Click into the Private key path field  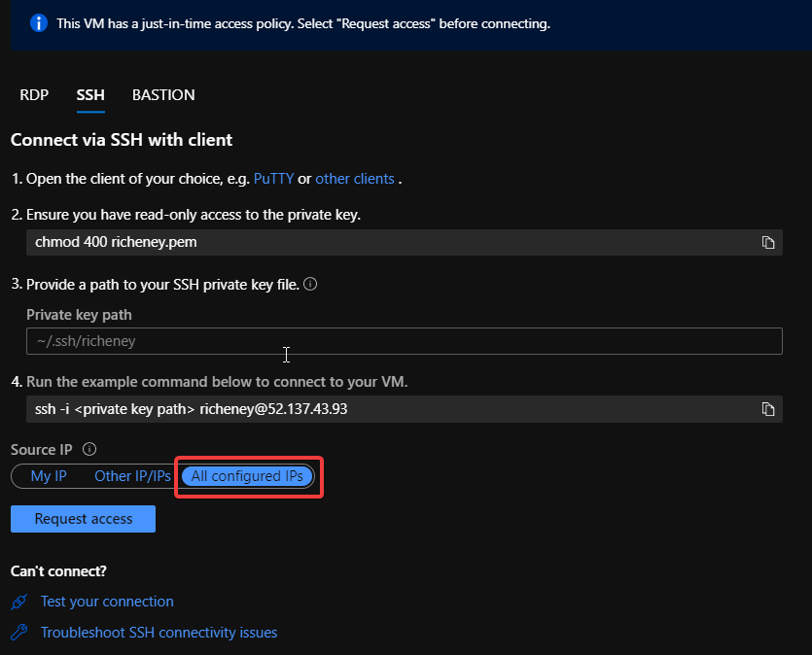click(405, 341)
